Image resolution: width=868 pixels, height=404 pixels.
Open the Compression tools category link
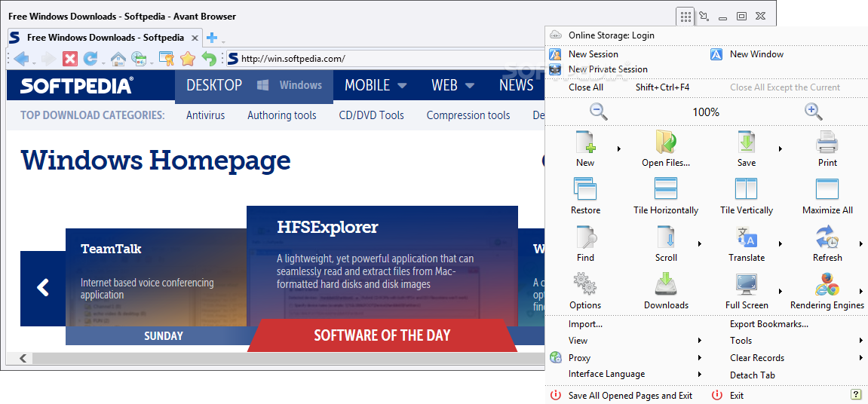[468, 115]
